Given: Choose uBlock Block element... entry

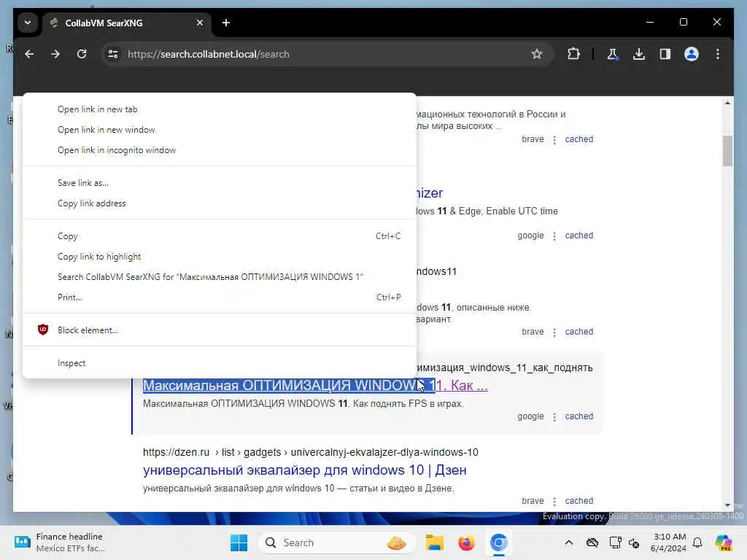Looking at the screenshot, I should click(220, 330).
